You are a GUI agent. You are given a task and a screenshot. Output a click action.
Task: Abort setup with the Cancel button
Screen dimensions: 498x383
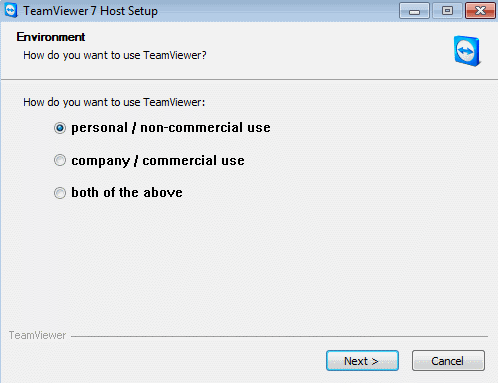[x=448, y=360]
